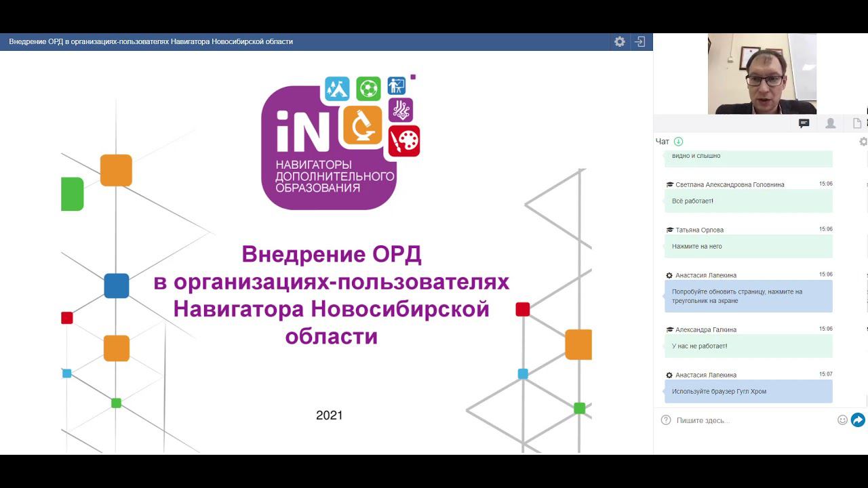Click the Навигаторы дополнительного образования logo
Image resolution: width=868 pixels, height=488 pixels.
pyautogui.click(x=340, y=141)
